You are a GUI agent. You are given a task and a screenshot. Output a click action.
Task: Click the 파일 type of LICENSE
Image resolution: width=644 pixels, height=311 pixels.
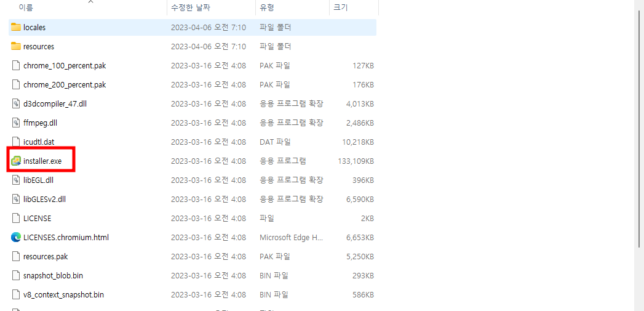tap(266, 219)
